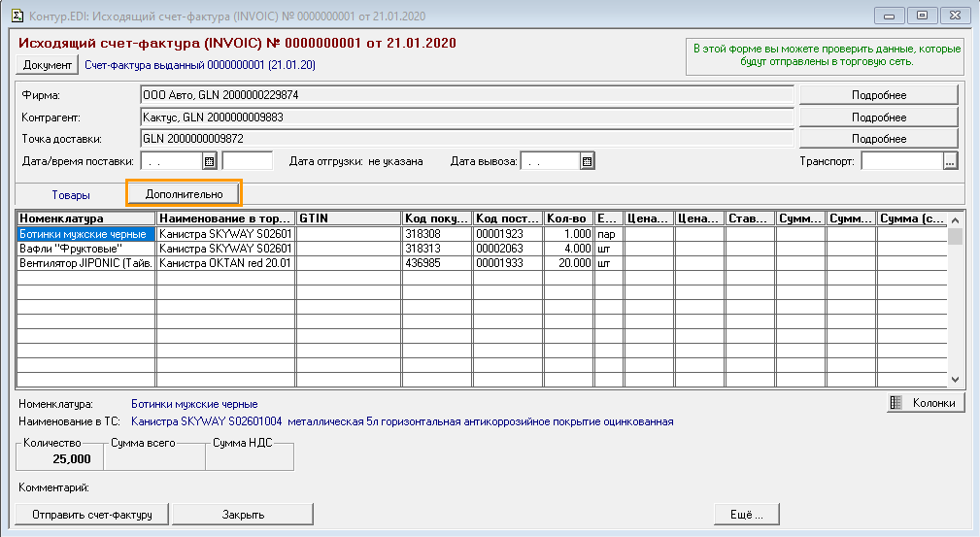Sort by the Номенклатура column header
The width and height of the screenshot is (980, 537).
click(85, 218)
